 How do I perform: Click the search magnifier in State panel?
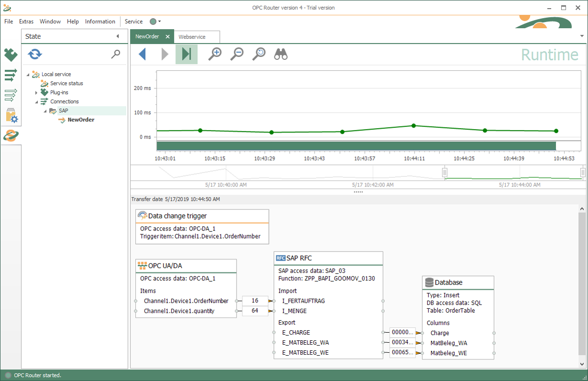[116, 54]
